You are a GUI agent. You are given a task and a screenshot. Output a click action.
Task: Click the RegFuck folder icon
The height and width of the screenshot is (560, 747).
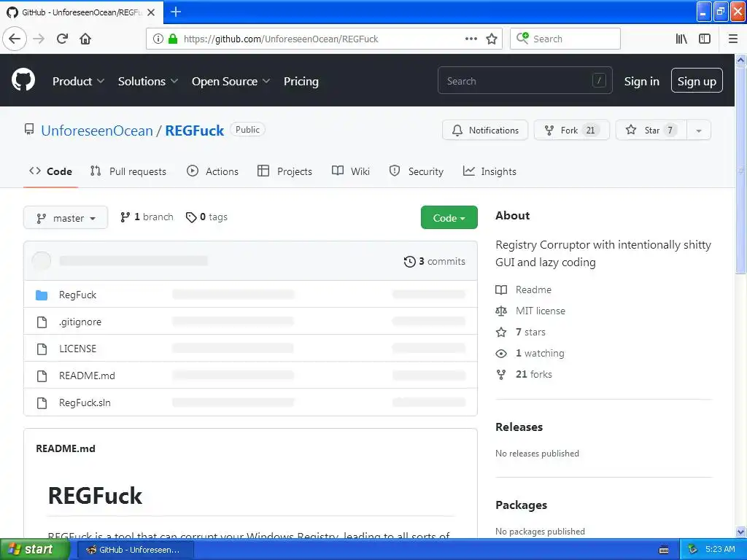click(x=42, y=295)
